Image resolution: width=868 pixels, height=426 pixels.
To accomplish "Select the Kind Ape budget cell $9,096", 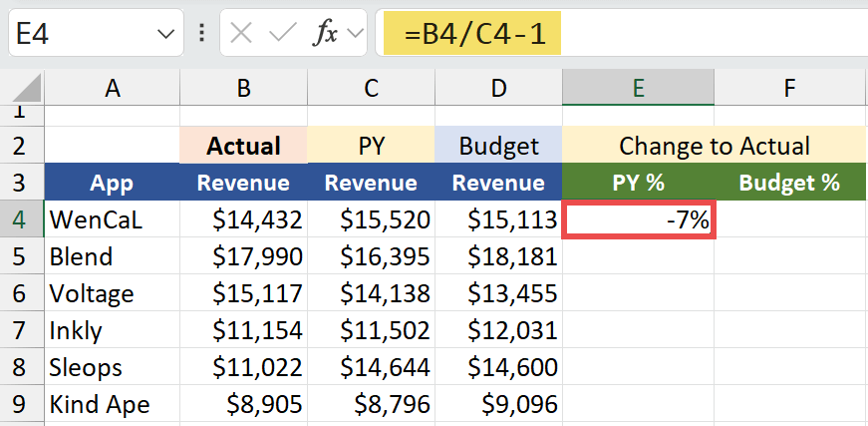I will pos(498,404).
